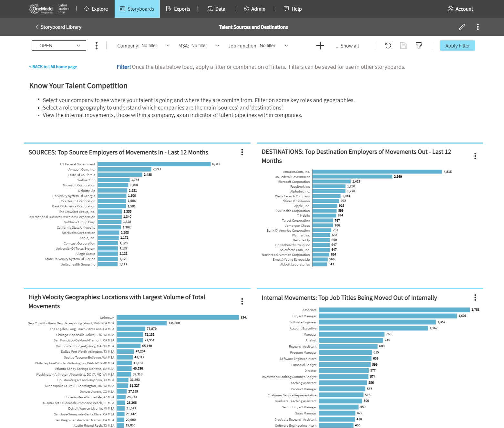Click the OneModel Labor Market Intel logo
The image size is (504, 428).
click(x=49, y=9)
